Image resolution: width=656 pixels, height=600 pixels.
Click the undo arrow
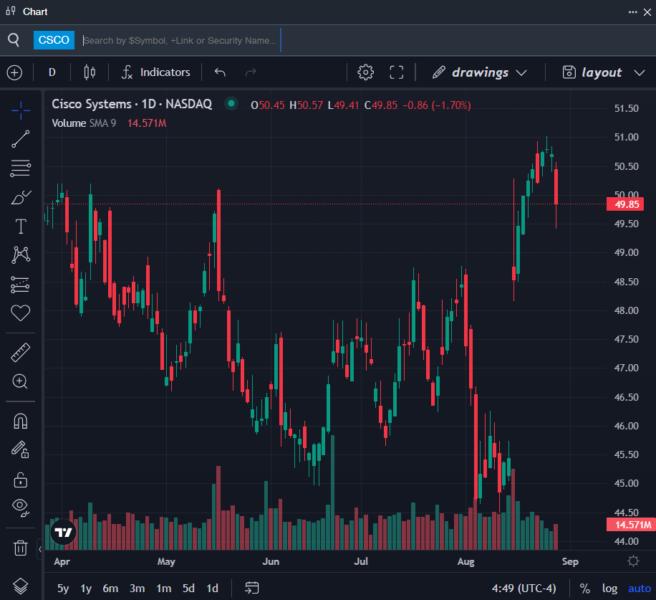220,72
